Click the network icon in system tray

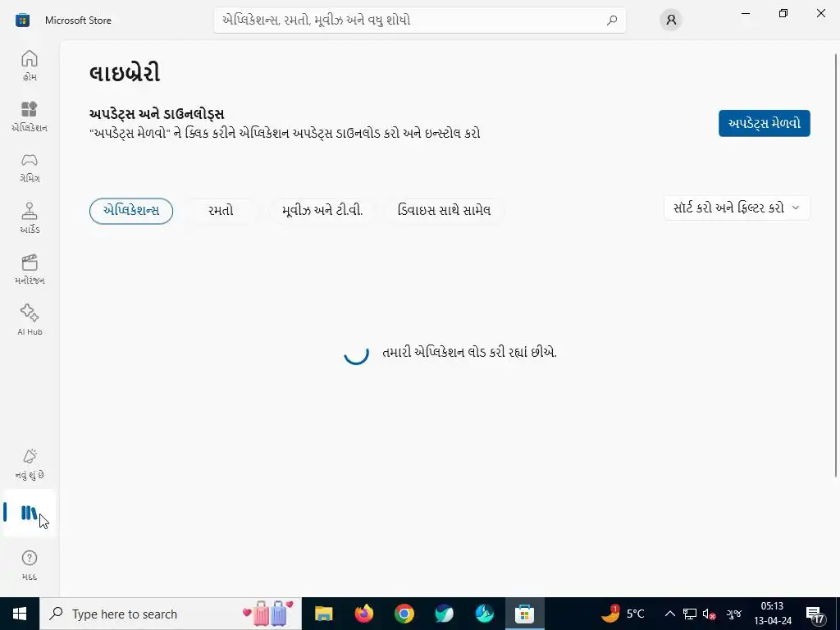click(x=690, y=614)
